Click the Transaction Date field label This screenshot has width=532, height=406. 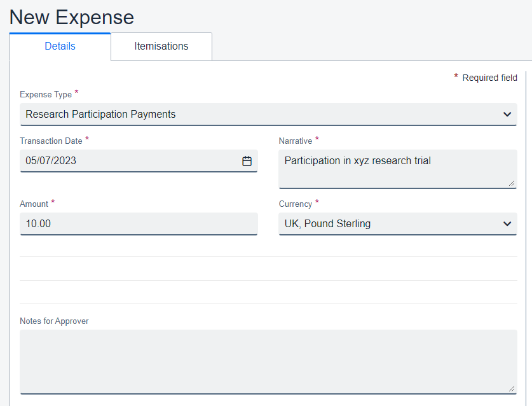tap(51, 141)
